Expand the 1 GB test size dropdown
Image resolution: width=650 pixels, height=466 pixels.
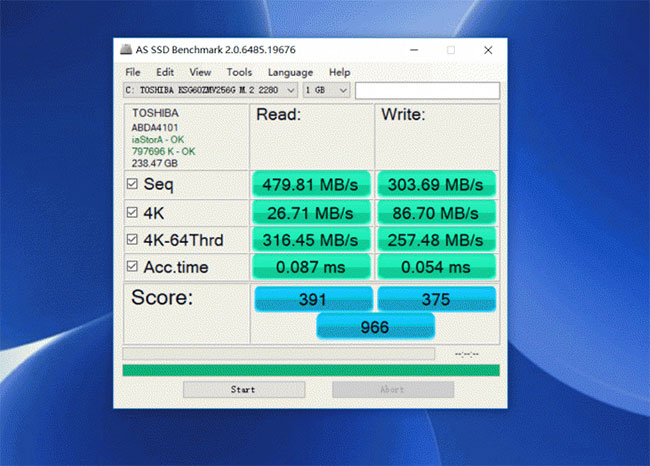tap(326, 90)
